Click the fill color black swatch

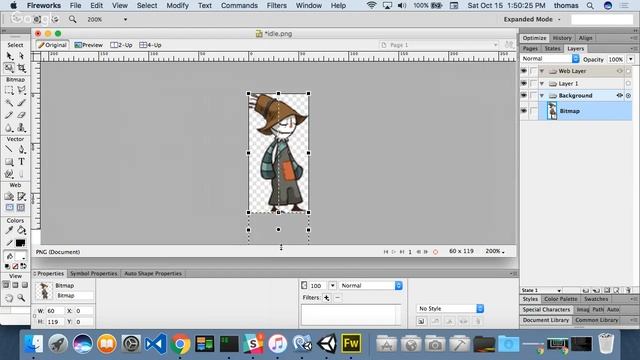click(20, 243)
